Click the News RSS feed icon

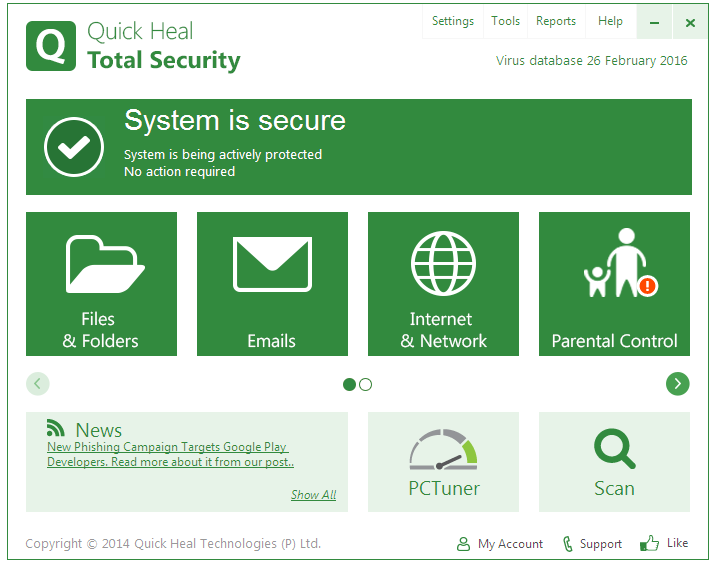(x=56, y=428)
